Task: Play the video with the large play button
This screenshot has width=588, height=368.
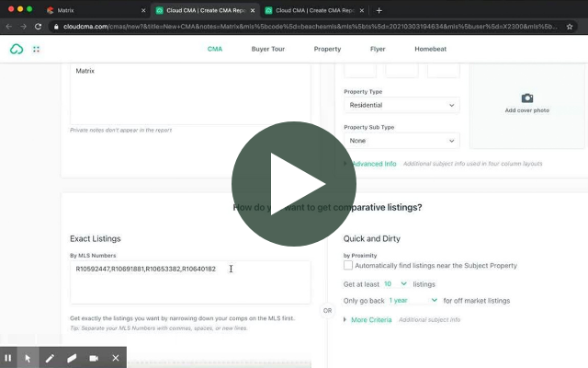Action: coord(294,184)
